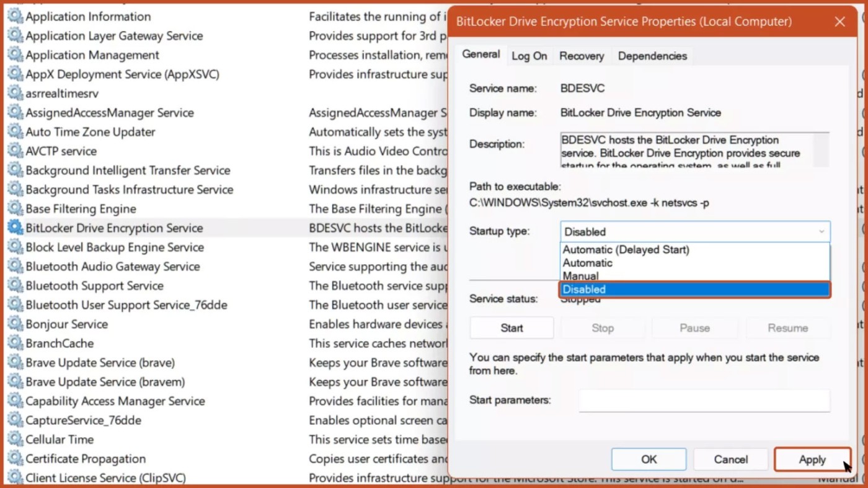This screenshot has width=868, height=488.
Task: Click gear icon beside Base Filtering Engine
Action: click(x=15, y=208)
